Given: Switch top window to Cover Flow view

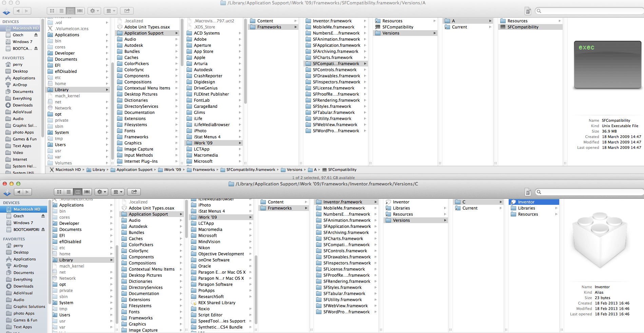Looking at the screenshot, I should point(80,11).
